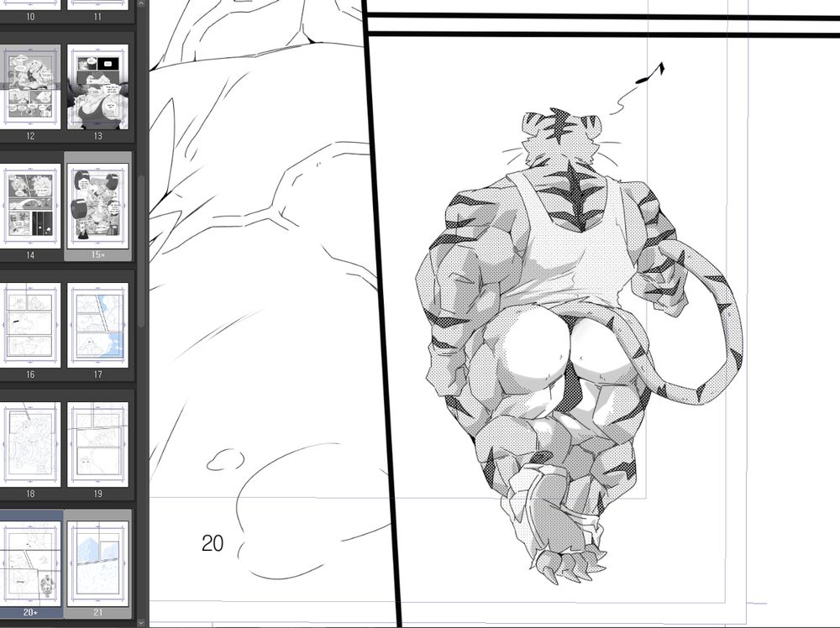The image size is (840, 628).
Task: Click page label 10 in page manager
Action: pyautogui.click(x=30, y=17)
